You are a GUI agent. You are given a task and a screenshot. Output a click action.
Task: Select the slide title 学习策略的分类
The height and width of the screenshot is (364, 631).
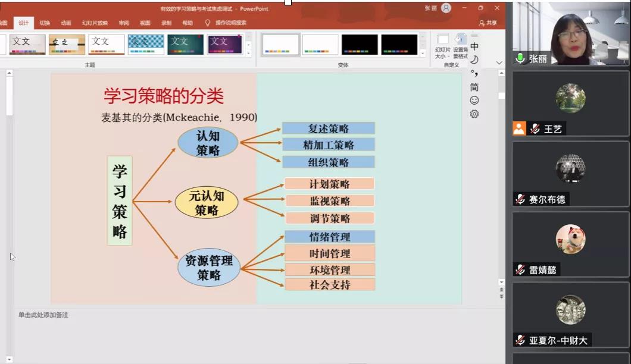(163, 96)
